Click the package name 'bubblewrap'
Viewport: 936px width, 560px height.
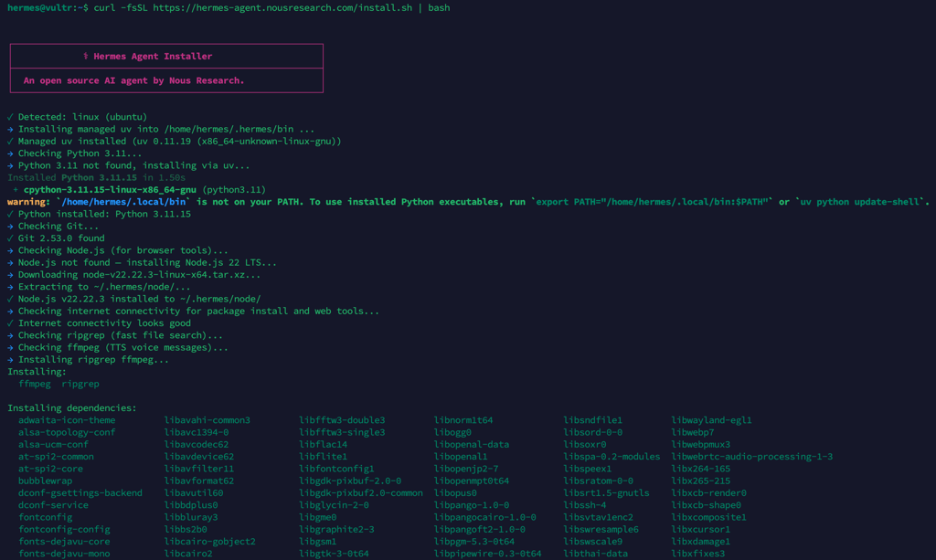(x=46, y=481)
